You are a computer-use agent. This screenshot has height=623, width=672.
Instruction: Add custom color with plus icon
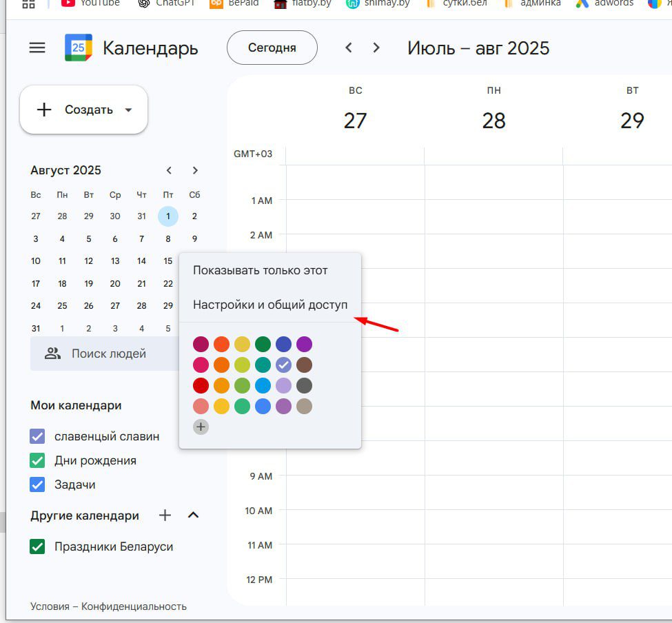pyautogui.click(x=201, y=427)
